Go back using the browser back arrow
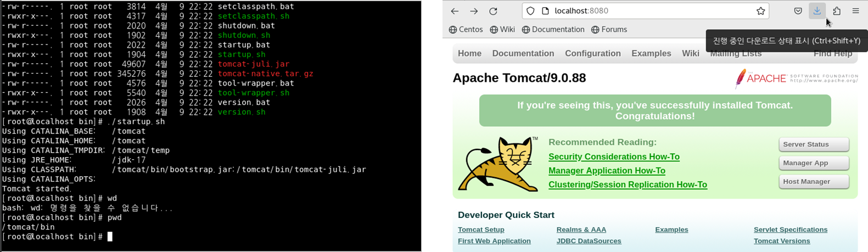 tap(455, 11)
